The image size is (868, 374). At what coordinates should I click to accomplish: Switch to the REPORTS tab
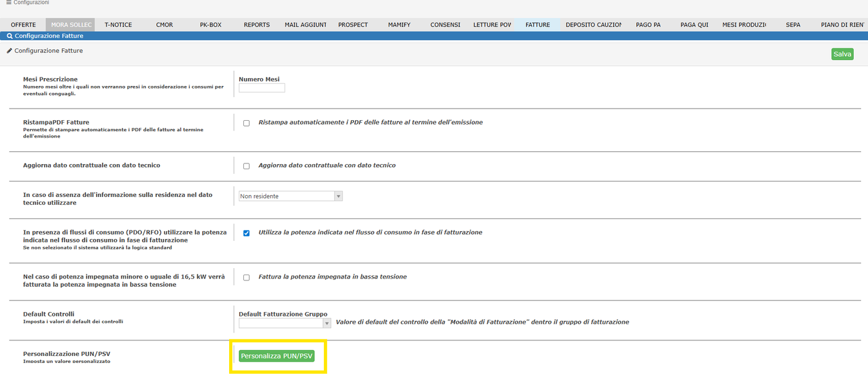coord(257,25)
